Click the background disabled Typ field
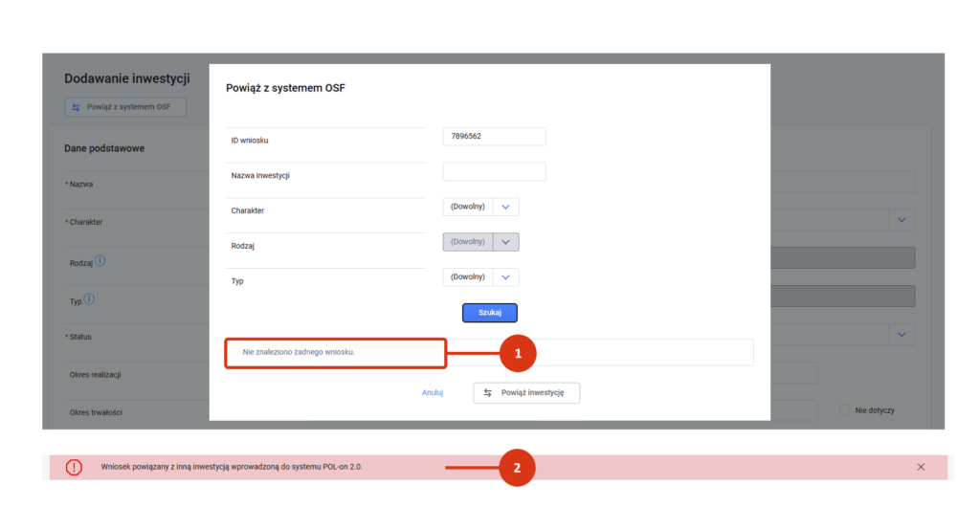Viewport: 980px width, 529px height. 842,296
